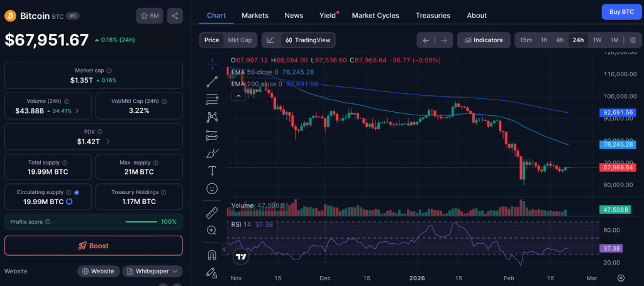Collapse the indicator legend chevron
The width and height of the screenshot is (644, 286).
(238, 96)
